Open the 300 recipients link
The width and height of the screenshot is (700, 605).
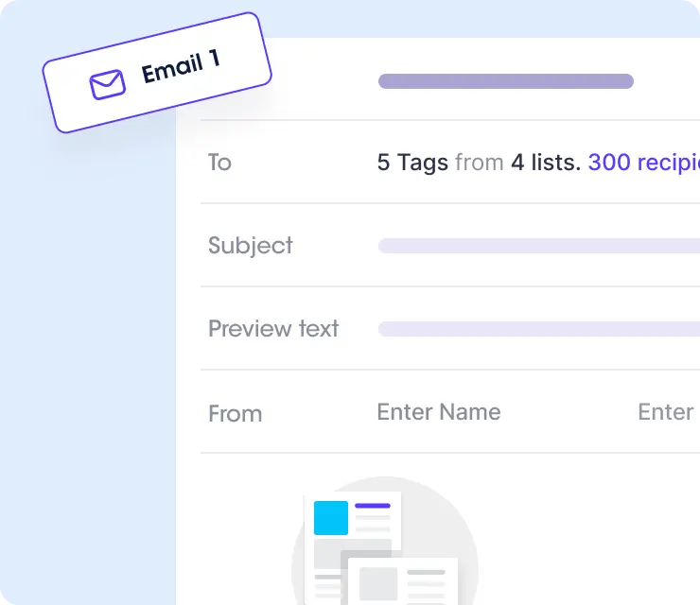[644, 163]
